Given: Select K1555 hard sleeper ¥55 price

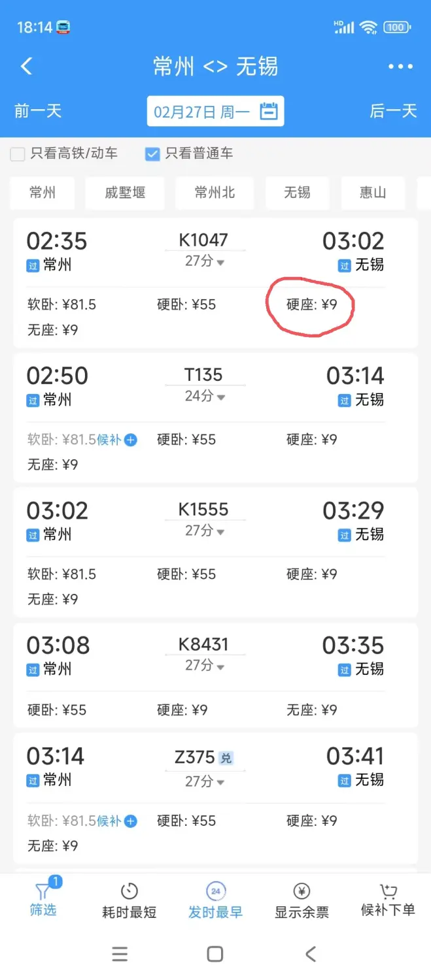Looking at the screenshot, I should 186,574.
